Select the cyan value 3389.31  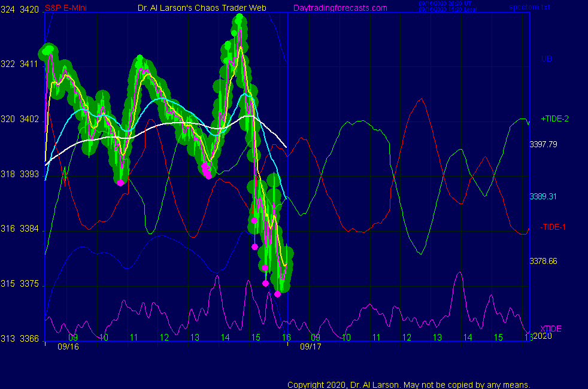click(x=543, y=196)
